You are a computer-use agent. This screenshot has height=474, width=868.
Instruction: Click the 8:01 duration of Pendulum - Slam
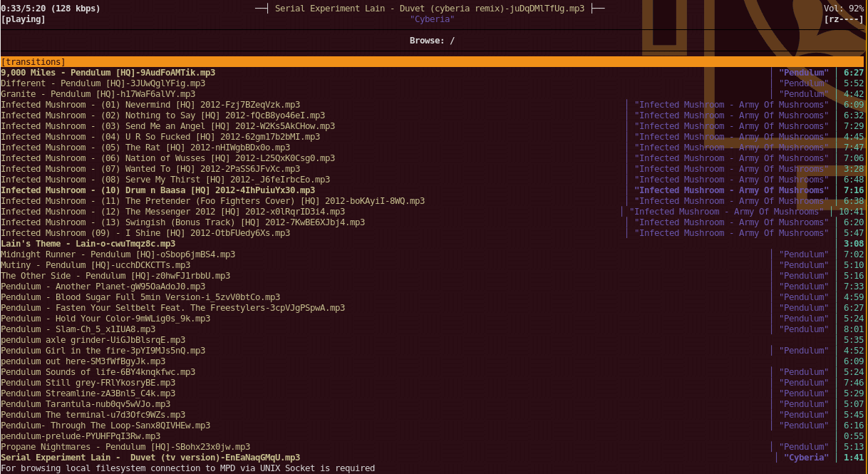click(x=854, y=329)
